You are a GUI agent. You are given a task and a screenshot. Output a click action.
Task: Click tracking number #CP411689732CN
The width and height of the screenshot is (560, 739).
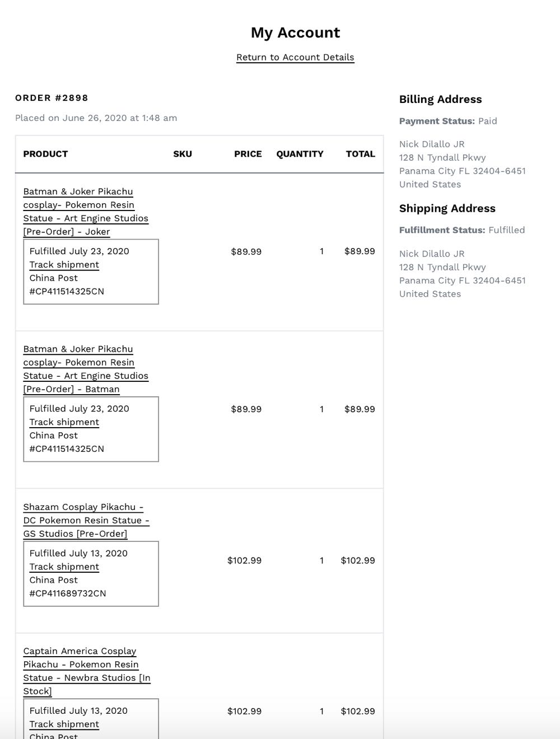68,593
